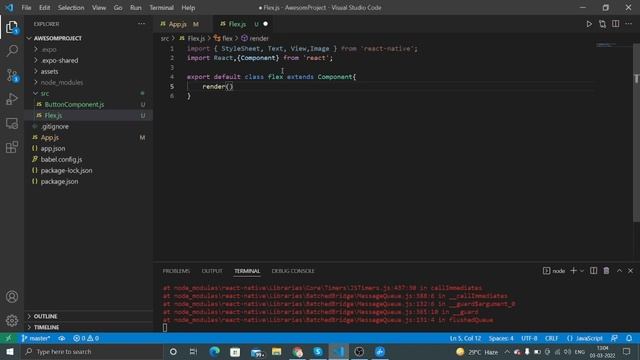Screen dimensions: 640x360
Task: Change encoding via UTF-8 status item
Action: tap(529, 338)
